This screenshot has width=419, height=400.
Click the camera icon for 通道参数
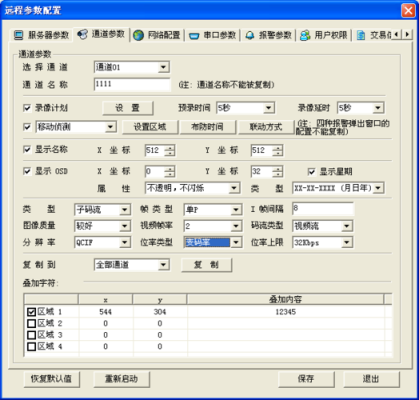coord(82,34)
